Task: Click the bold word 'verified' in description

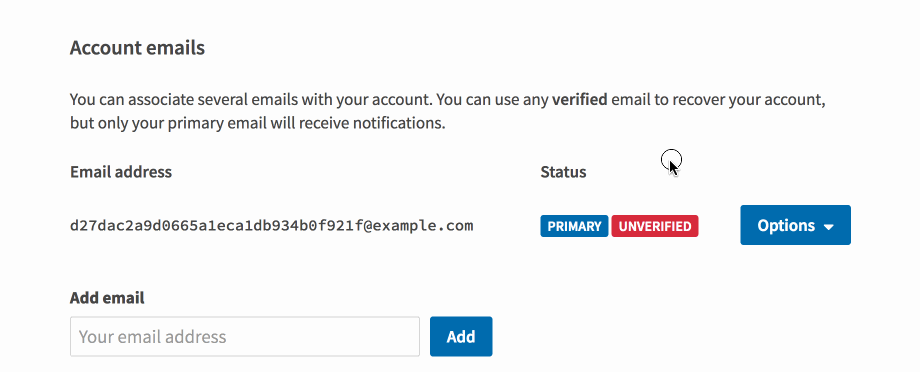Action: (580, 100)
